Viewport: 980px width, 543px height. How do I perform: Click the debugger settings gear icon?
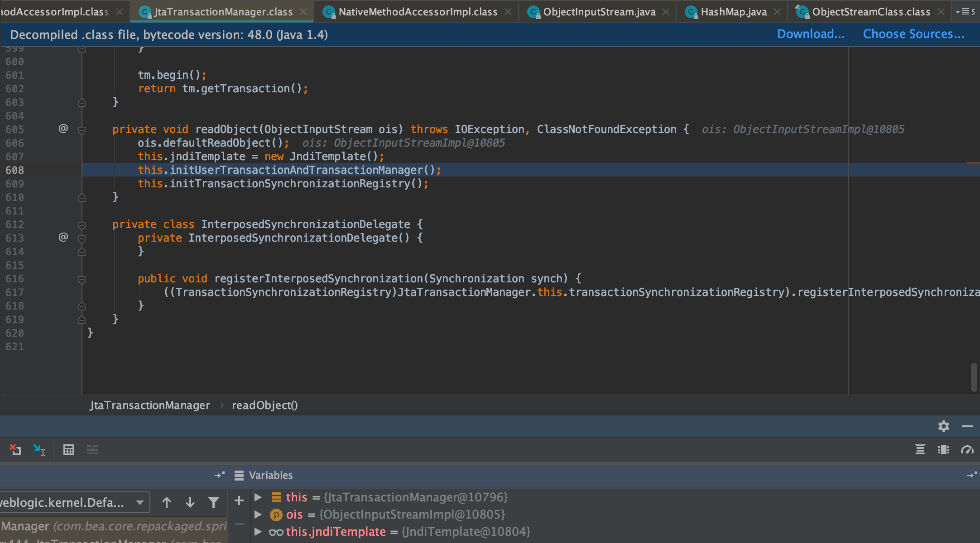coord(943,426)
